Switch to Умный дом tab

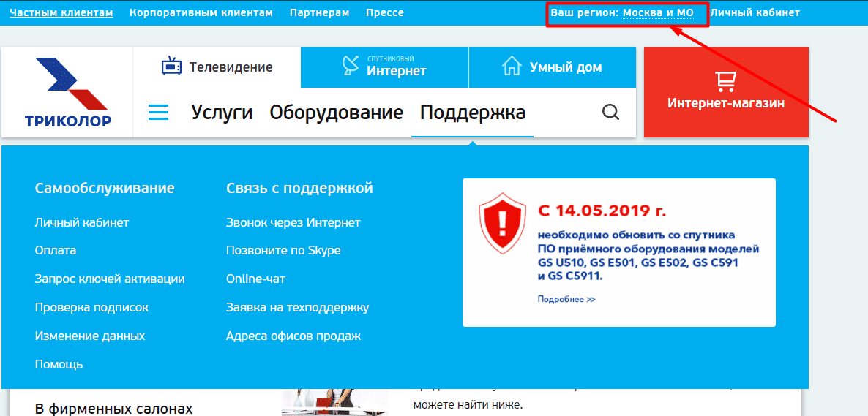553,67
